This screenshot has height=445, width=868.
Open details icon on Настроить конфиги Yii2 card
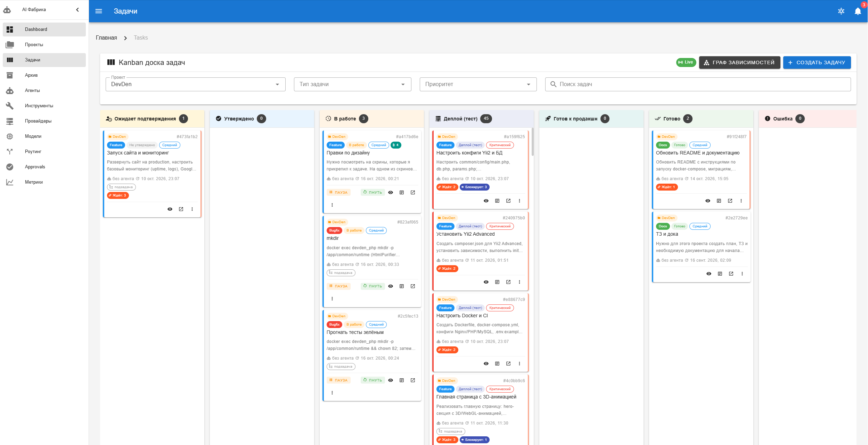coord(497,201)
